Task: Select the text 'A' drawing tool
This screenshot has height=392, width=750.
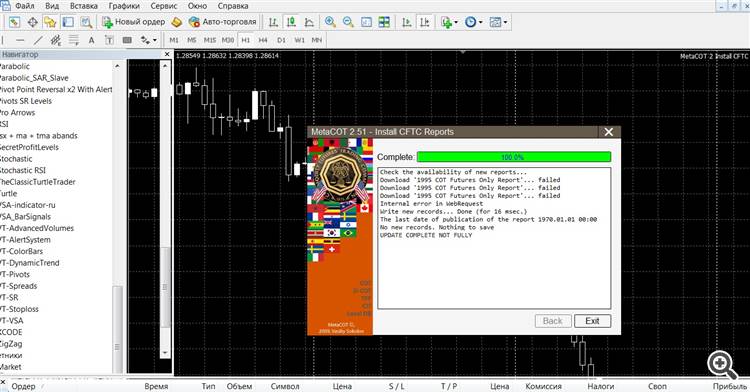Action: point(91,40)
